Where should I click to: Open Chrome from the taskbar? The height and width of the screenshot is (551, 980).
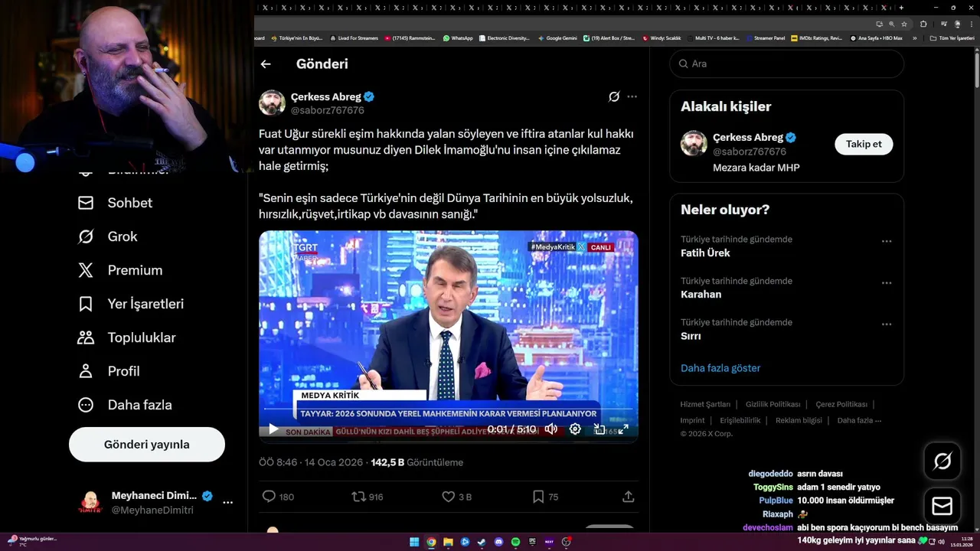pos(431,542)
